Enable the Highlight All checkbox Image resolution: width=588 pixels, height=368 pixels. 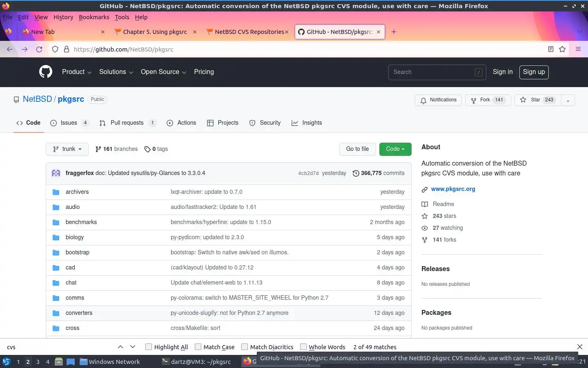[149, 347]
